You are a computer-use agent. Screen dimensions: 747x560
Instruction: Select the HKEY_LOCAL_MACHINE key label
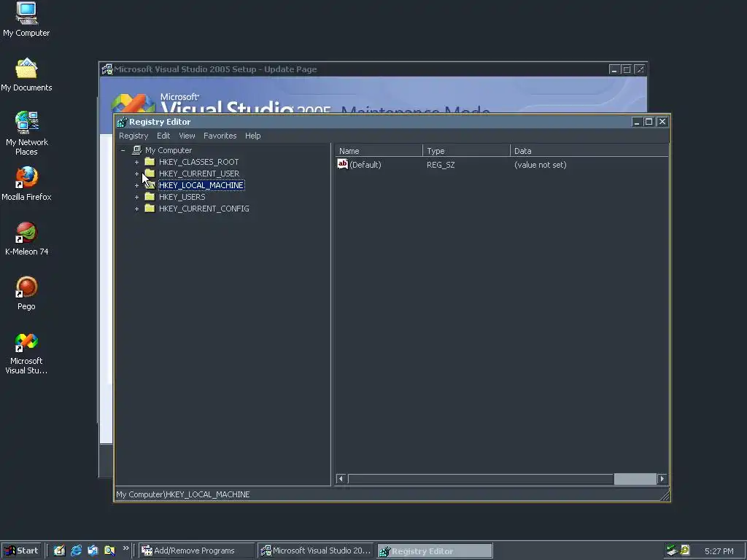[201, 185]
